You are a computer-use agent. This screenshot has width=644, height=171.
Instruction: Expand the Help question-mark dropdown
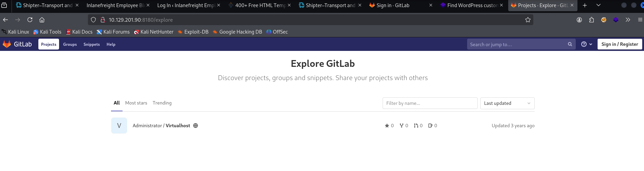(586, 44)
